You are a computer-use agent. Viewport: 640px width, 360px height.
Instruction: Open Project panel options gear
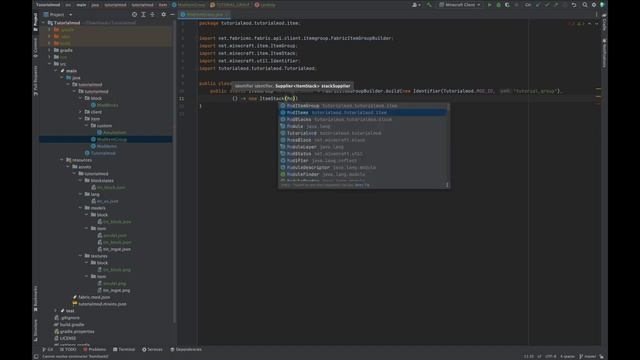pyautogui.click(x=164, y=14)
